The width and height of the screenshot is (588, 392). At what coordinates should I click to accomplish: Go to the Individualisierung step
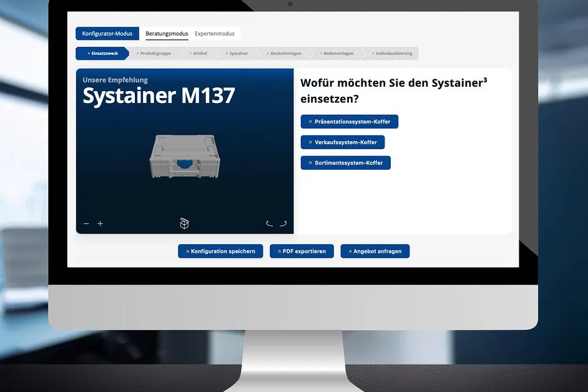click(392, 53)
